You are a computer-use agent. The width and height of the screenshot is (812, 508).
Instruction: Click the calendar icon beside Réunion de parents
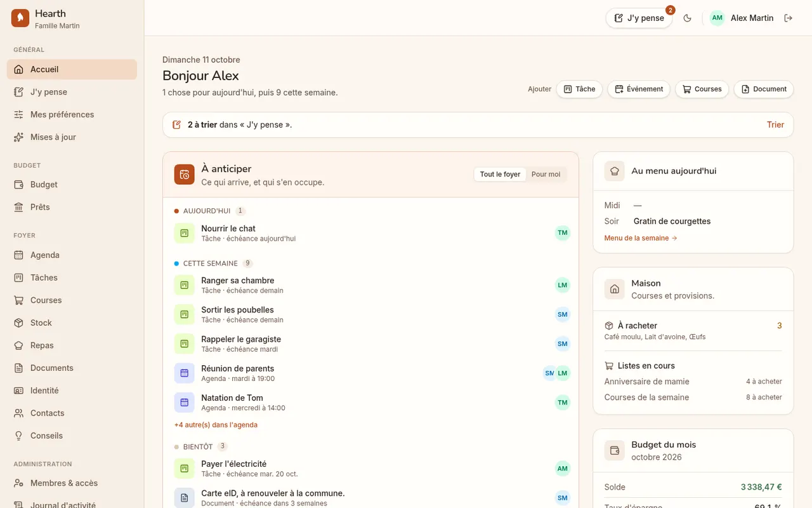point(185,373)
